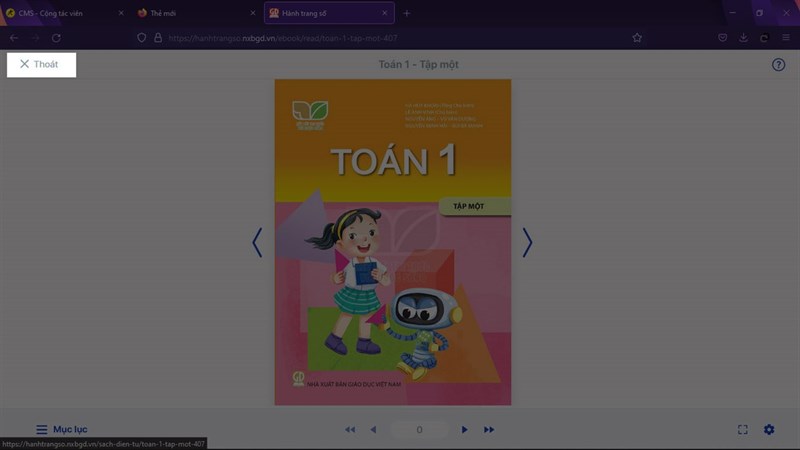Viewport: 800px width, 450px height.
Task: Go to previous page with left chevron
Action: point(257,242)
